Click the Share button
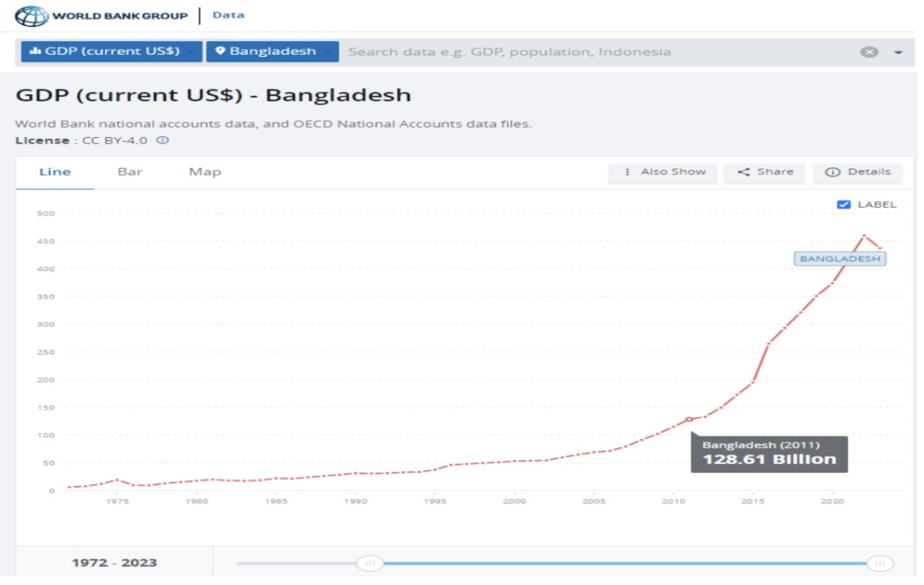The image size is (924, 585). 765,172
